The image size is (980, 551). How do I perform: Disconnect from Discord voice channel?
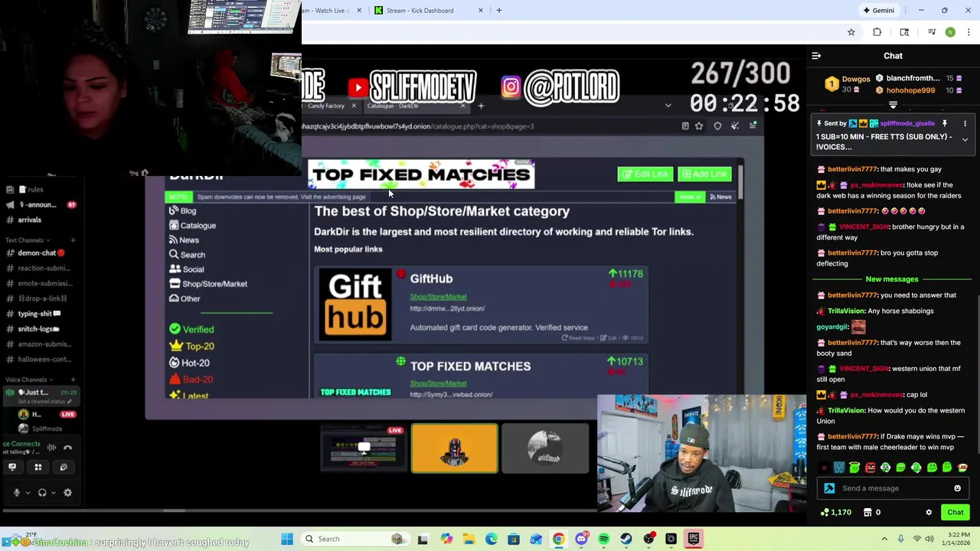pyautogui.click(x=67, y=448)
